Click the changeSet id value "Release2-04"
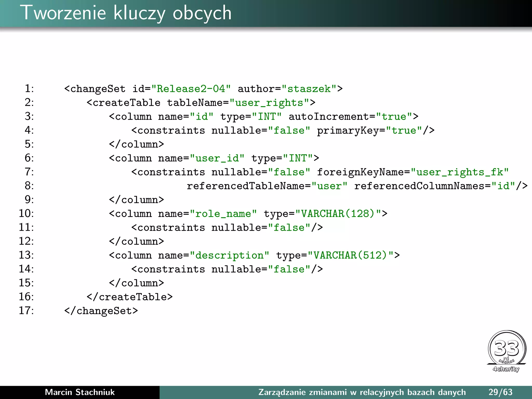Viewport: 532px width, 399px height. (x=191, y=89)
